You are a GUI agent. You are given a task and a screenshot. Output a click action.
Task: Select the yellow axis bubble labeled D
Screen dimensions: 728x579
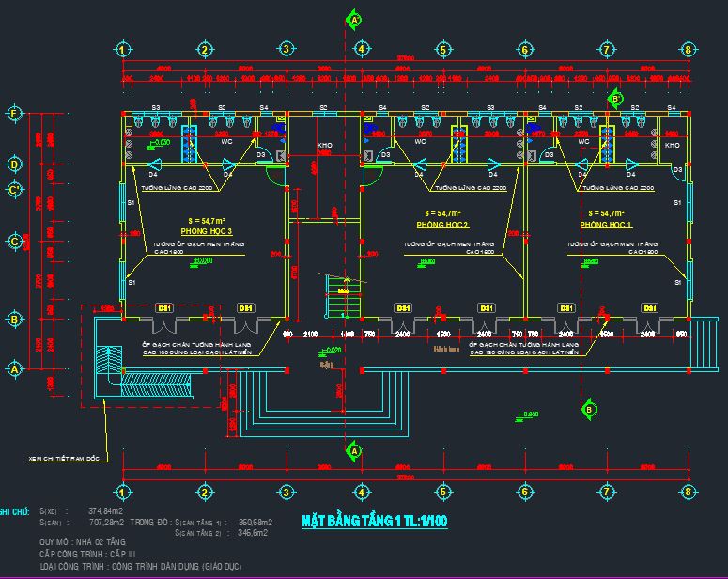click(14, 164)
